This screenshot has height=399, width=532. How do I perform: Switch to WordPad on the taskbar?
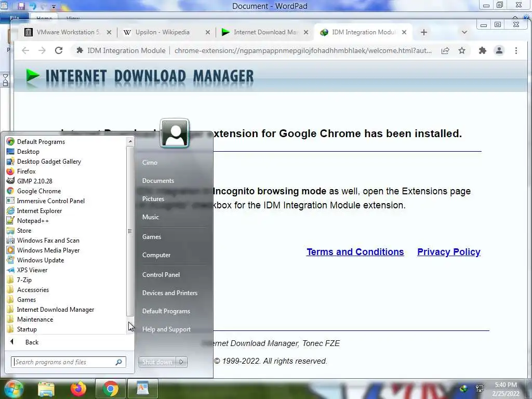tap(143, 389)
